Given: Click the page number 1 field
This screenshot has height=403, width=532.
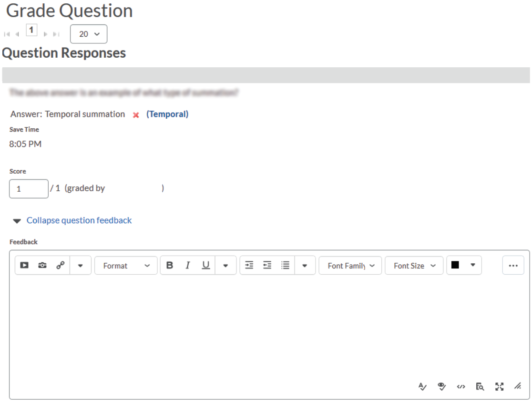Looking at the screenshot, I should [31, 30].
